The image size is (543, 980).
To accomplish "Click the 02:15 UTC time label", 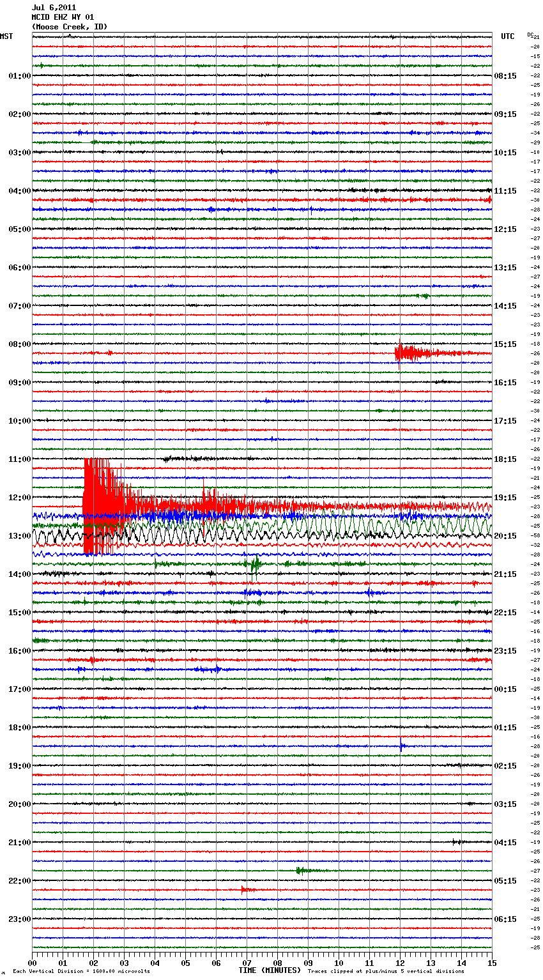I will point(505,766).
